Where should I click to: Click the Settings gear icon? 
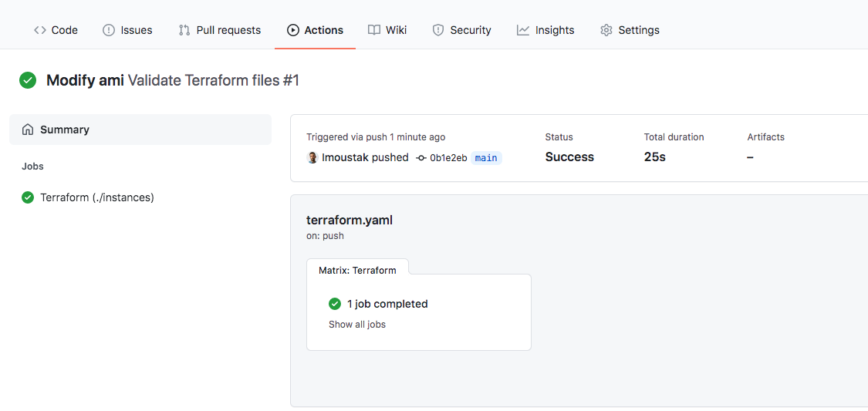coord(606,30)
